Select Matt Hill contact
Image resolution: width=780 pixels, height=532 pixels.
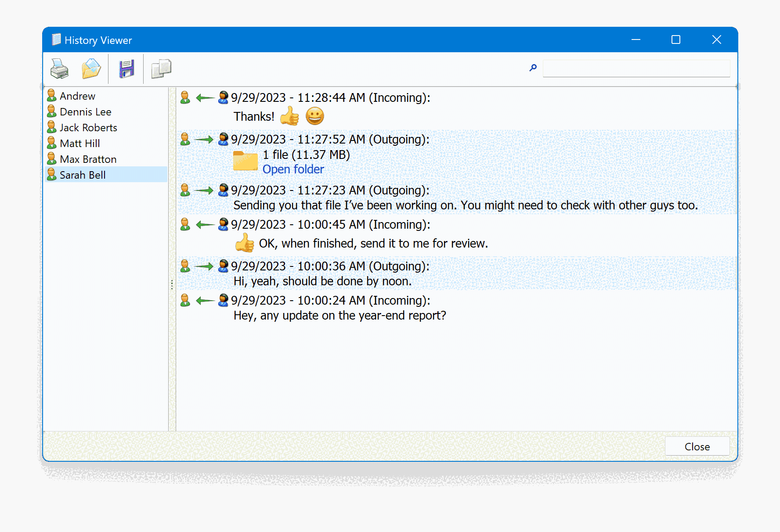click(79, 144)
